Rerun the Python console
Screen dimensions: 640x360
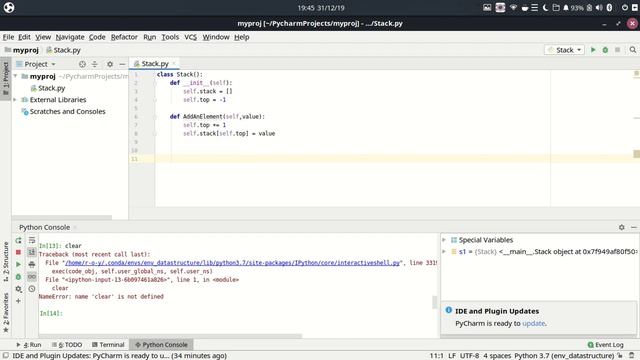pos(18,240)
